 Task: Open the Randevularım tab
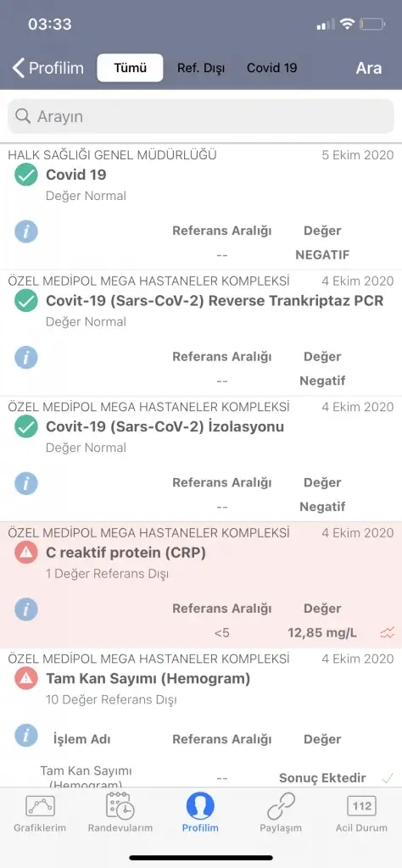coord(120,814)
